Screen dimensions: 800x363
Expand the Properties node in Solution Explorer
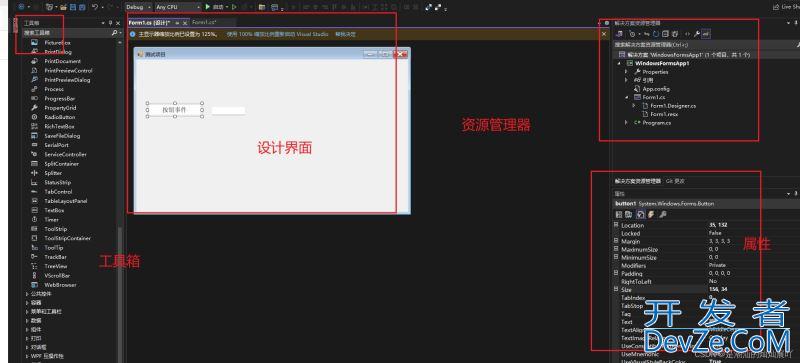pyautogui.click(x=627, y=72)
